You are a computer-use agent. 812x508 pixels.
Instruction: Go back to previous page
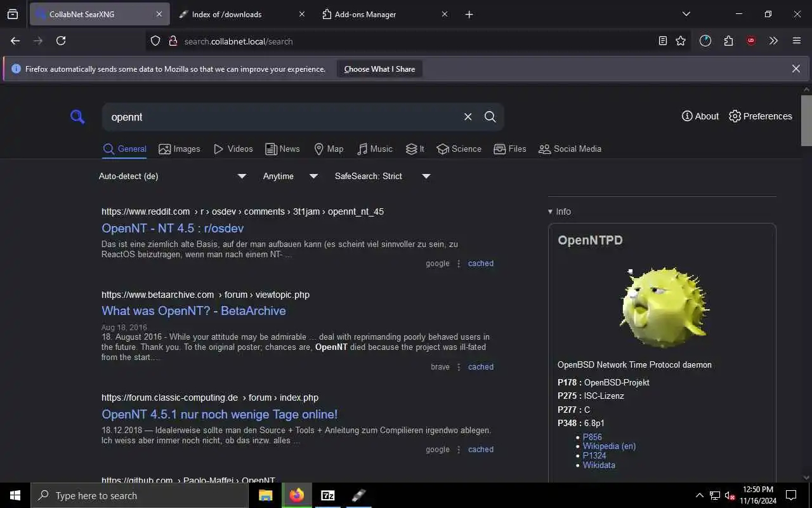(x=15, y=41)
